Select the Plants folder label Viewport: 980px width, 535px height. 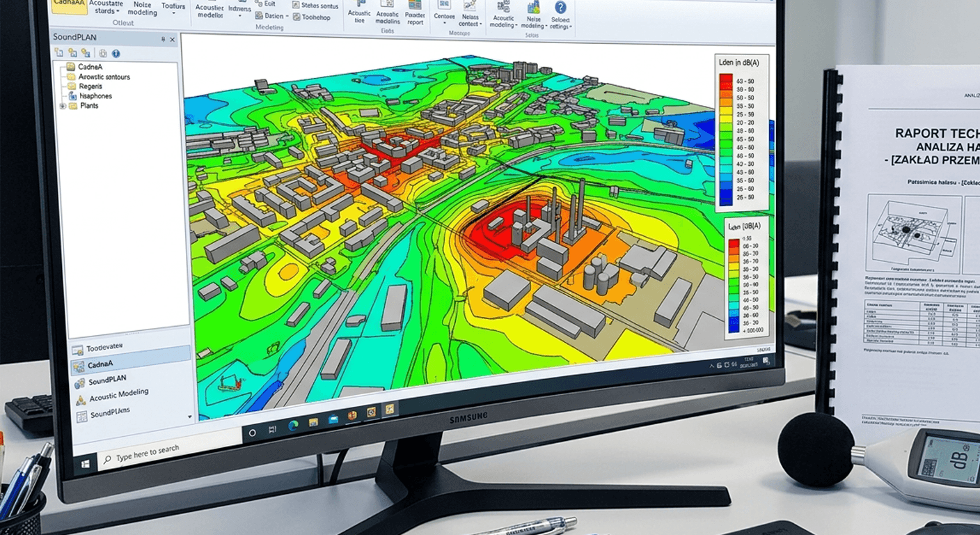pos(89,106)
